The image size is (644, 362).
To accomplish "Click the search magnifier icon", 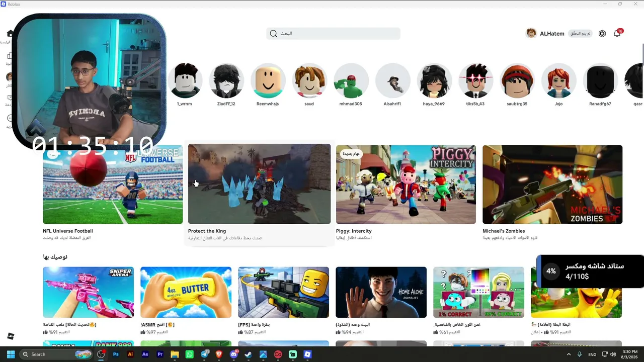I will click(x=273, y=34).
